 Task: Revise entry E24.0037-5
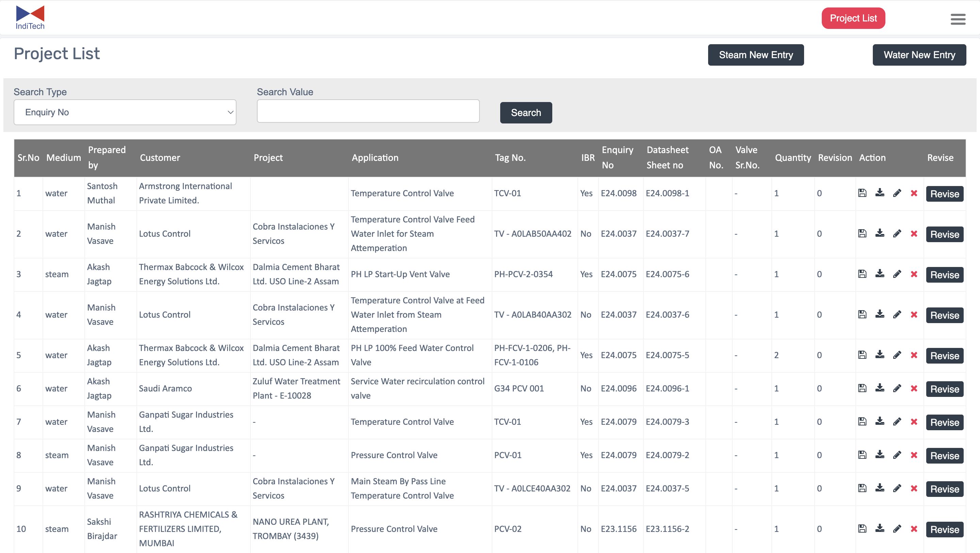point(944,489)
